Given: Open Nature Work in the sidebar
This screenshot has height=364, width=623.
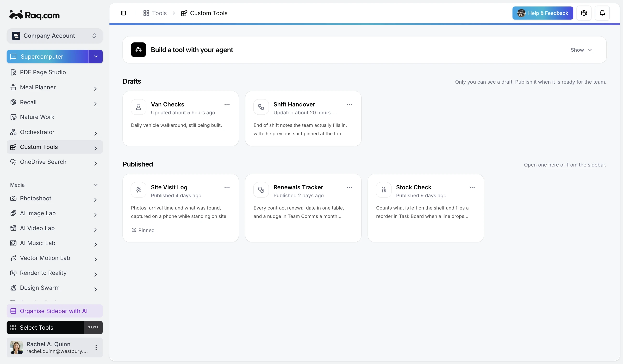Looking at the screenshot, I should point(55,117).
